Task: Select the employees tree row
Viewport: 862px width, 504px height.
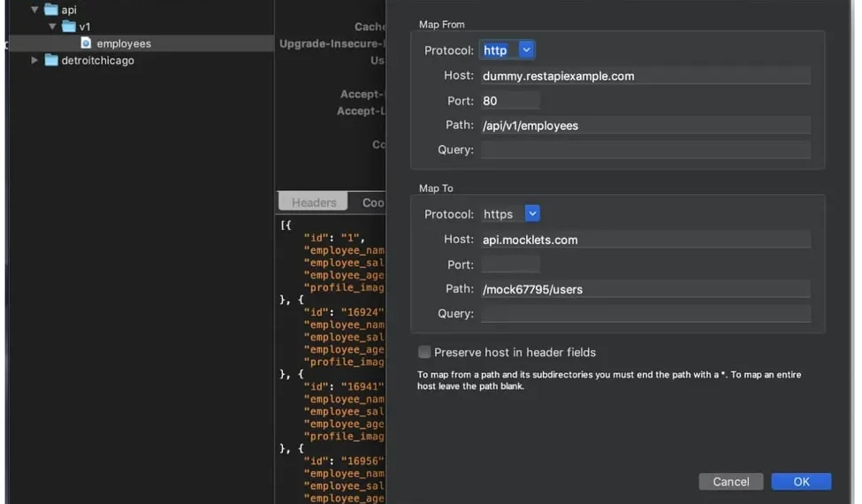Action: [x=141, y=43]
